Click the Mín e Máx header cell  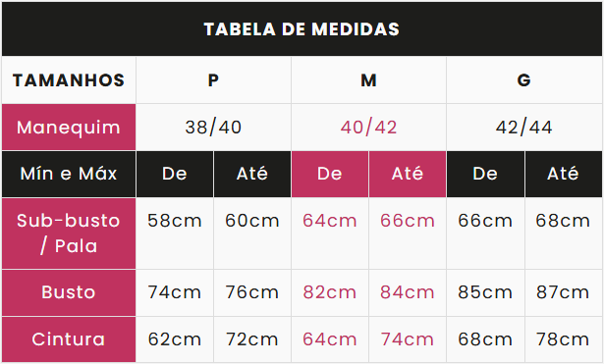coord(69,174)
